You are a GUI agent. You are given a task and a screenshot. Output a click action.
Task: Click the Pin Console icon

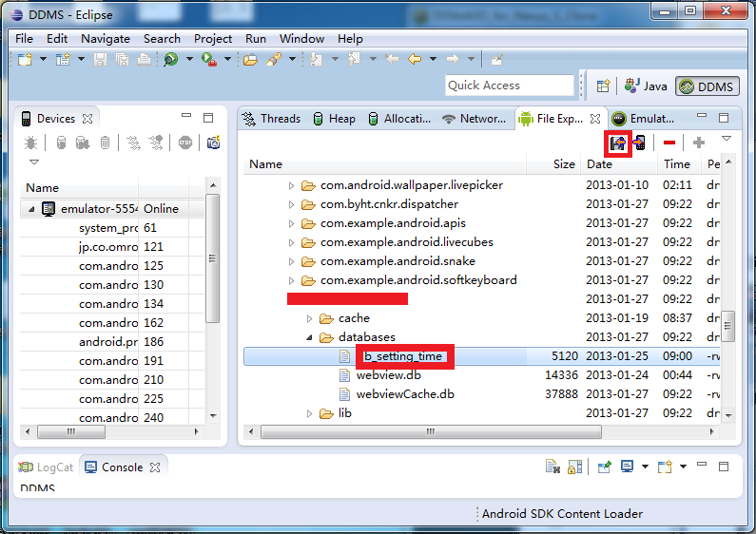pyautogui.click(x=604, y=467)
